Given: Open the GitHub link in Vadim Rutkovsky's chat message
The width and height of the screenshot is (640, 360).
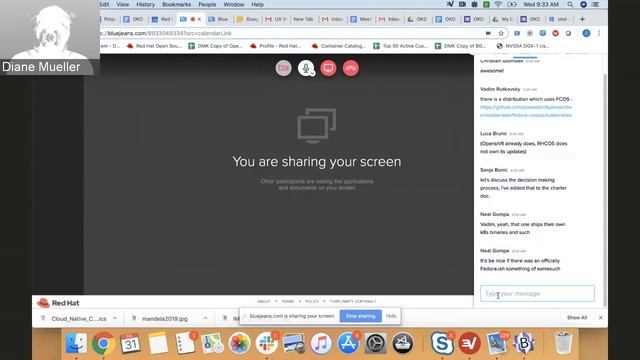Looking at the screenshot, I should click(x=526, y=111).
